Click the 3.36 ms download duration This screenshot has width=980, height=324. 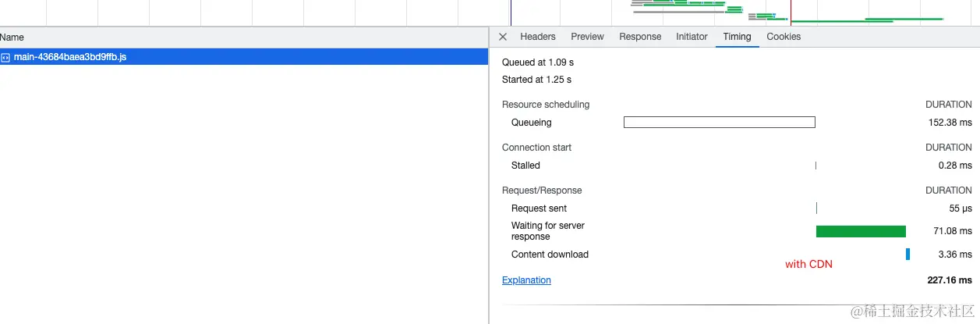(955, 255)
